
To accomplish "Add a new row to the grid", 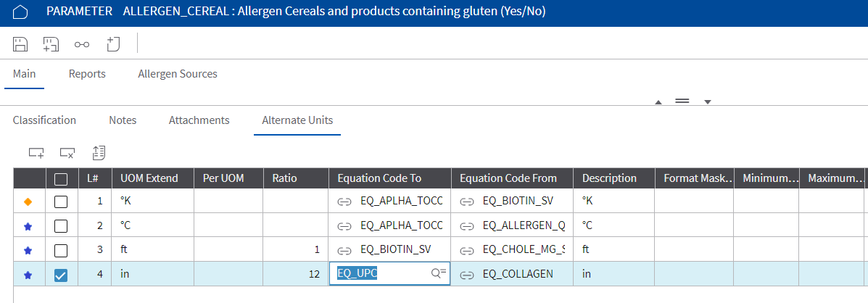I will pyautogui.click(x=36, y=153).
